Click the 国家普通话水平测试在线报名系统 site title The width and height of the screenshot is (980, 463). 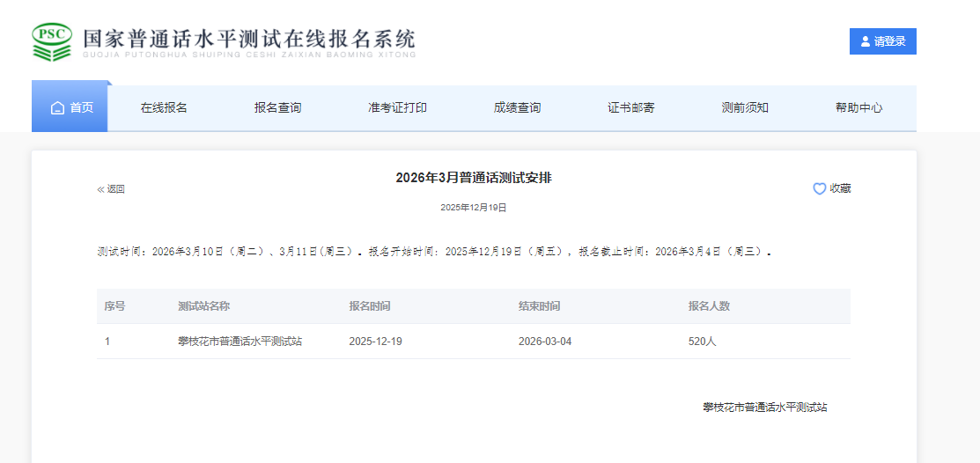[x=249, y=40]
